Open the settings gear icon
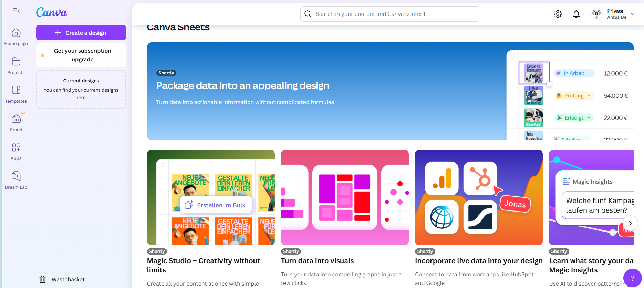Screen dimensions: 644x288 (x=558, y=14)
